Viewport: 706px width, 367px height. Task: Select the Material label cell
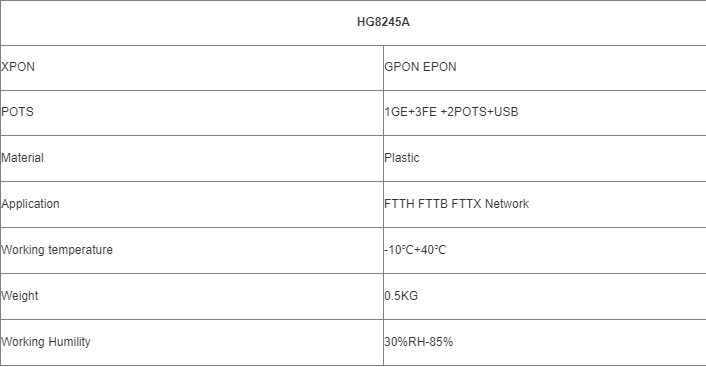[x=192, y=158]
